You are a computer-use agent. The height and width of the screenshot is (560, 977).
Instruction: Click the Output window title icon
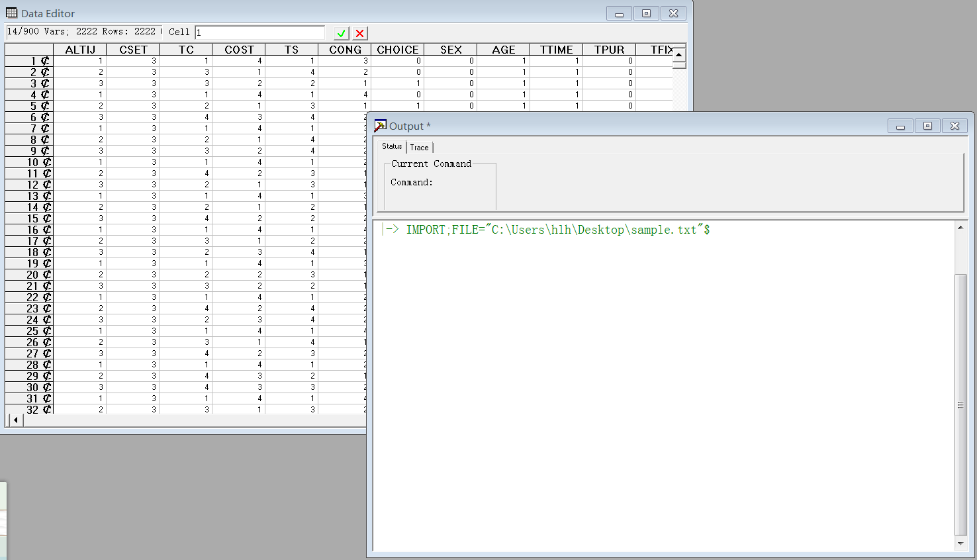click(380, 126)
